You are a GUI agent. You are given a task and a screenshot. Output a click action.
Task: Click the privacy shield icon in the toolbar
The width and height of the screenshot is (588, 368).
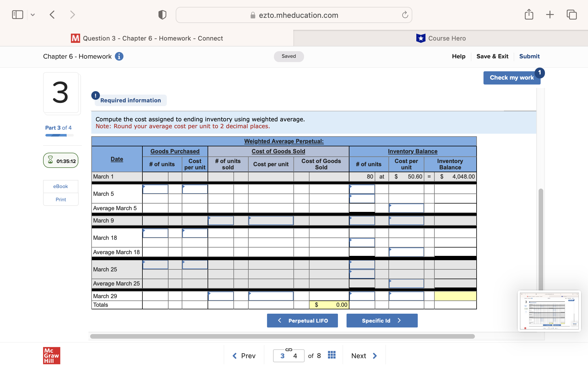162,14
